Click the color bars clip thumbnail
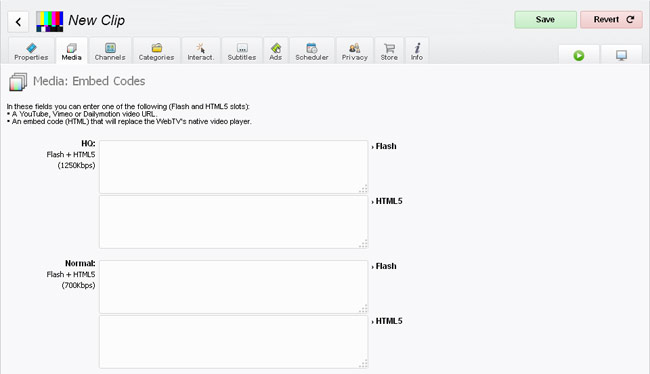This screenshot has width=650, height=374. tap(49, 22)
